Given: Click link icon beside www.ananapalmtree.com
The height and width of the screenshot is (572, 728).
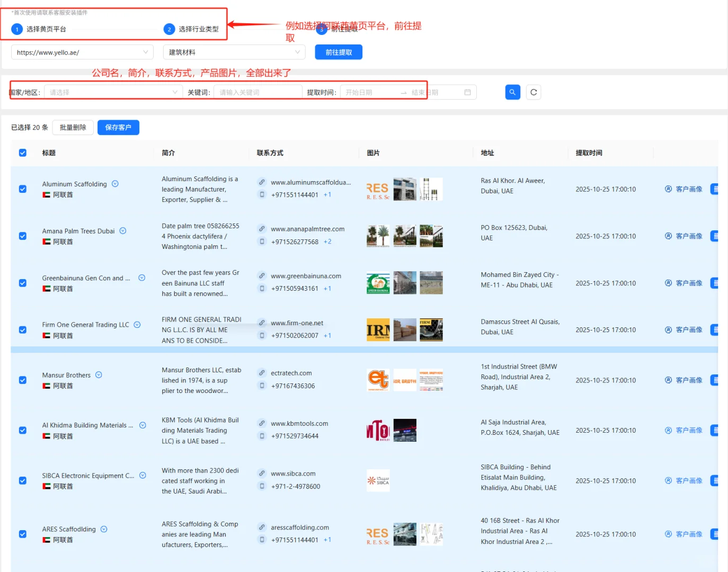Looking at the screenshot, I should pyautogui.click(x=262, y=229).
